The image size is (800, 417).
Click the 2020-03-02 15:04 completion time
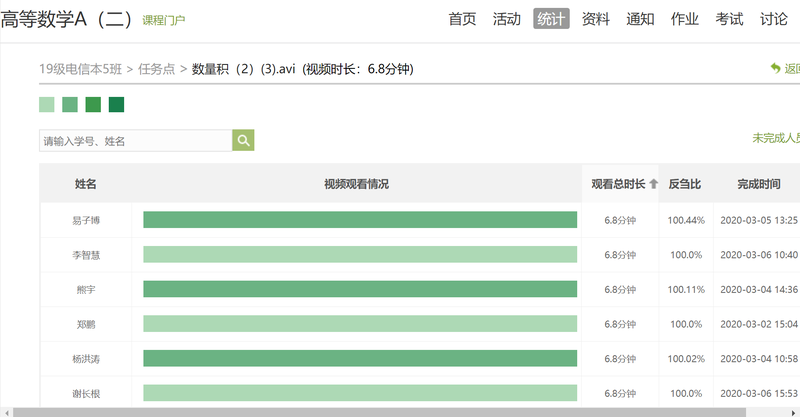click(759, 325)
